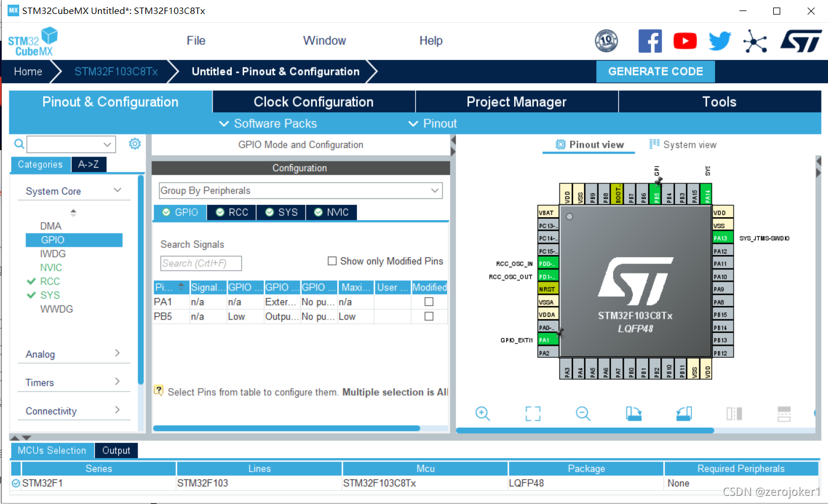Click the green PB5 pin on chip
This screenshot has width=828, height=504.
pos(656,195)
